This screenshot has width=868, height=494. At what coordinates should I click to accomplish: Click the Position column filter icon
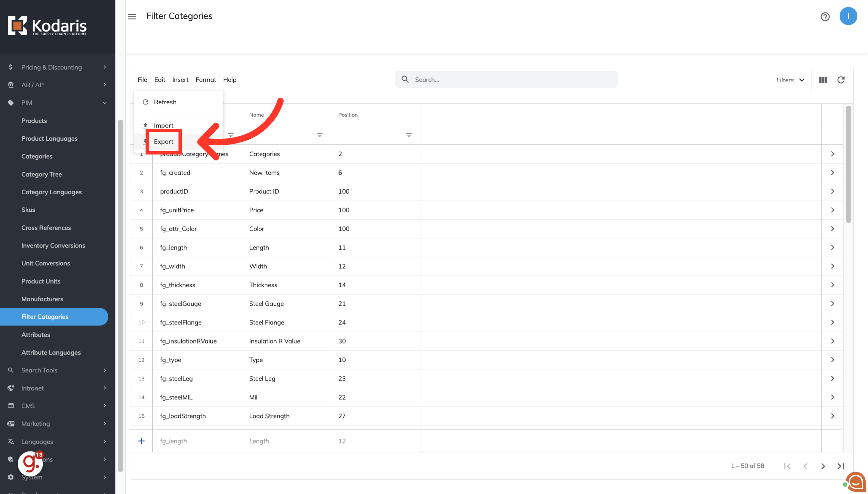408,135
